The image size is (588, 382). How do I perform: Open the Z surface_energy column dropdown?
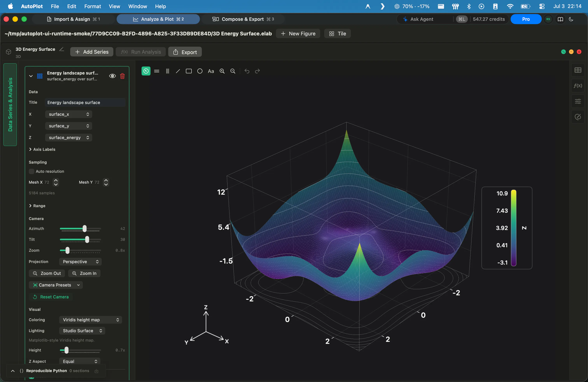pos(69,138)
